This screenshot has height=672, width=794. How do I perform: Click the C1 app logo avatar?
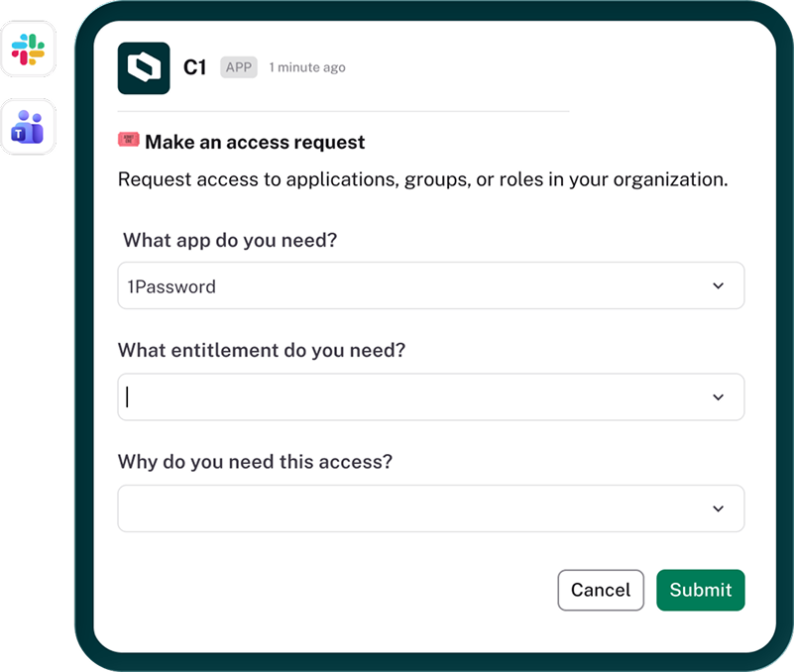coord(144,68)
